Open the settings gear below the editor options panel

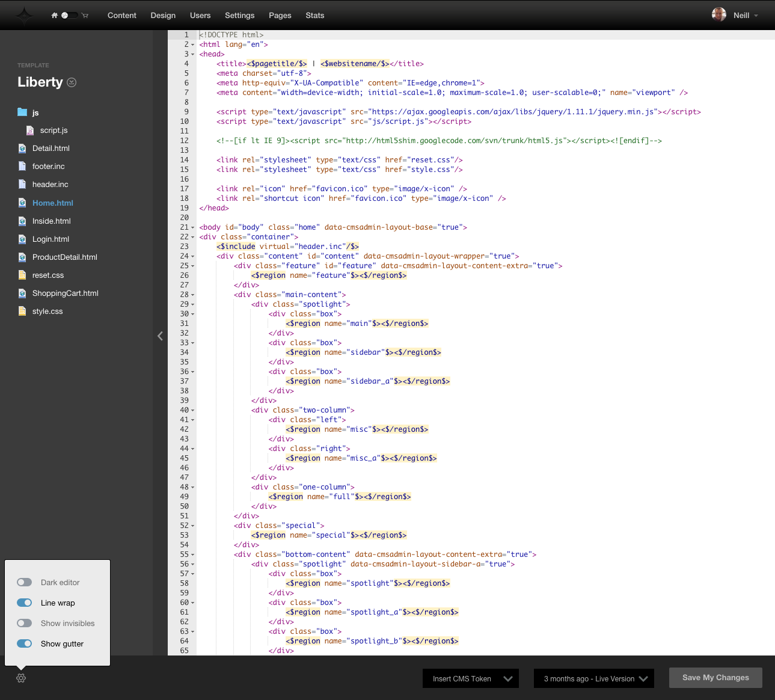coord(20,678)
